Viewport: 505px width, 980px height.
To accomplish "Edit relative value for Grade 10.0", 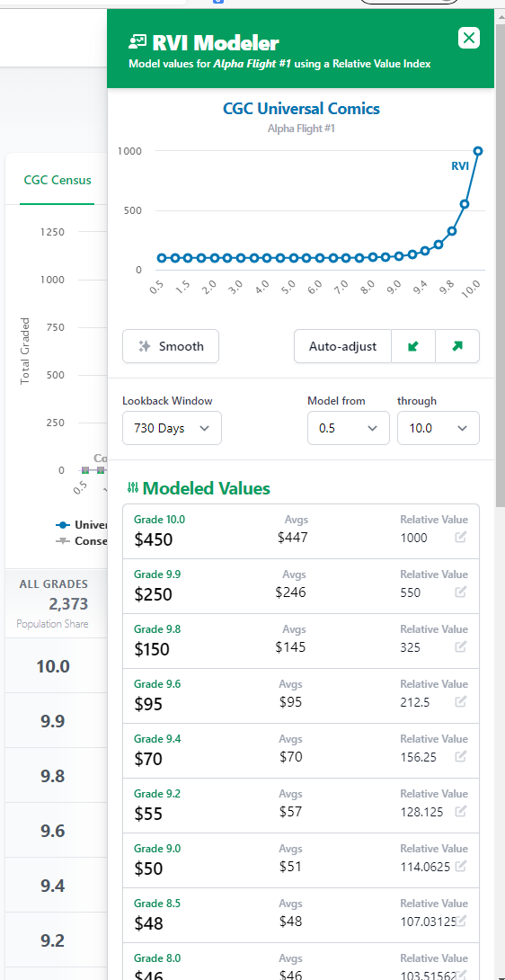I will pyautogui.click(x=461, y=537).
